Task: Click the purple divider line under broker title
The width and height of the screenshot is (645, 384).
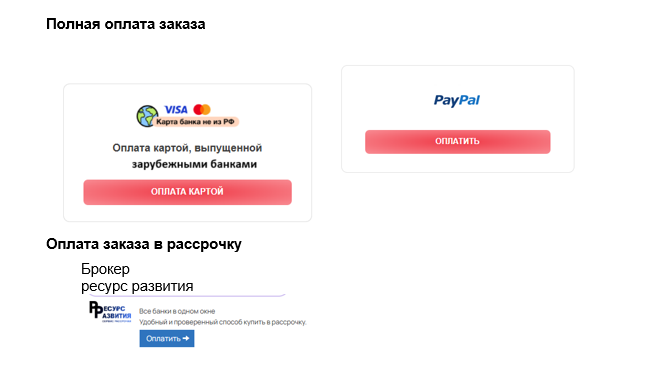Action: [x=187, y=295]
